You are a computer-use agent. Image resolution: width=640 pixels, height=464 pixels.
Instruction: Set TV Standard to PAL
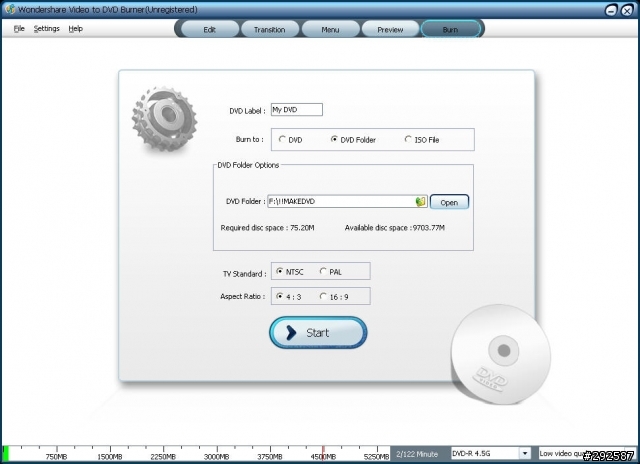point(323,271)
